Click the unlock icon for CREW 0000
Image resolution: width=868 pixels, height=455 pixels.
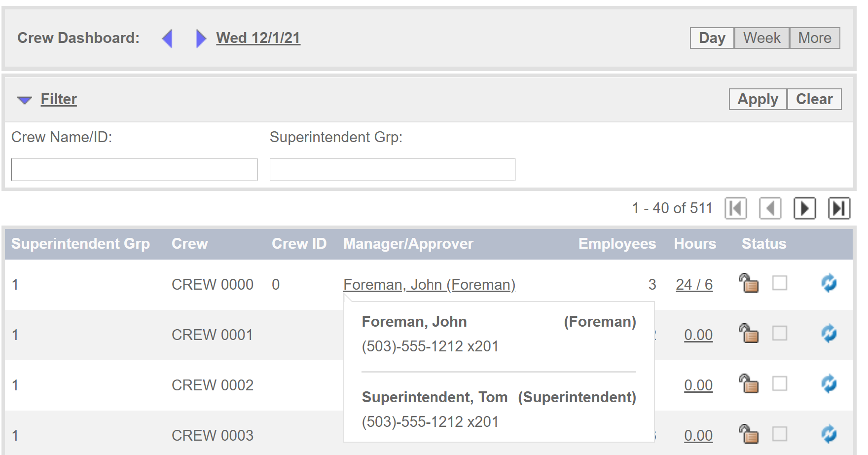click(749, 284)
